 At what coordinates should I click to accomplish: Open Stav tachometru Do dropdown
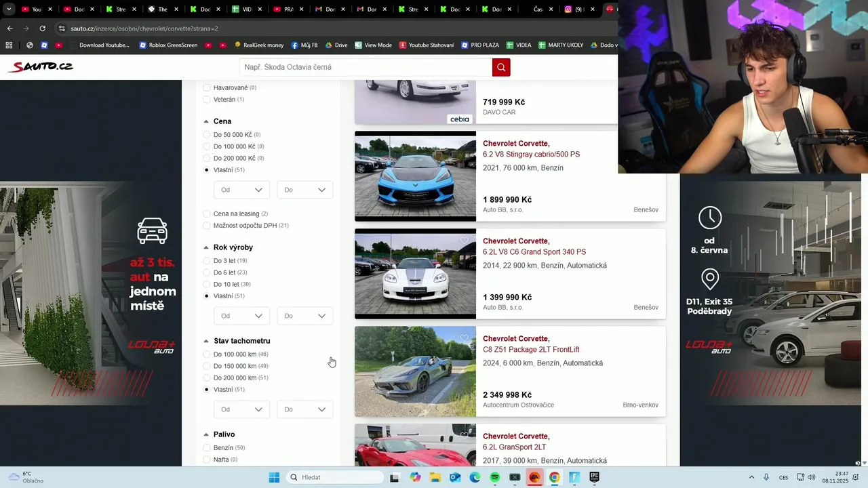[305, 409]
